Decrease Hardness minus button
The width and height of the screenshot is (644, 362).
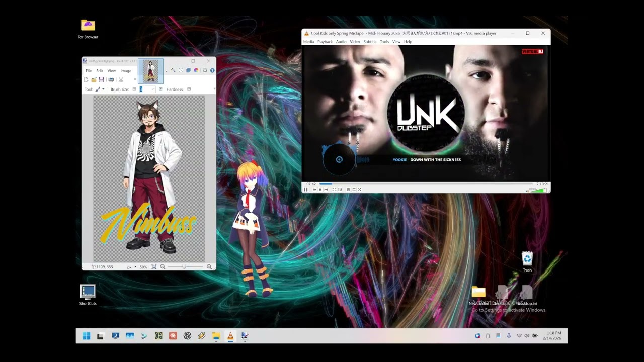point(189,89)
